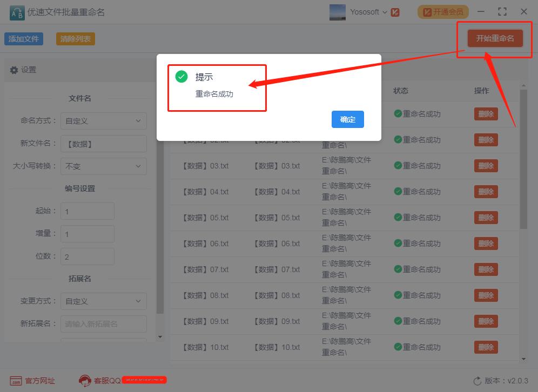538x392 pixels.
Task: Open the 变更方式 dropdown
Action: click(103, 301)
